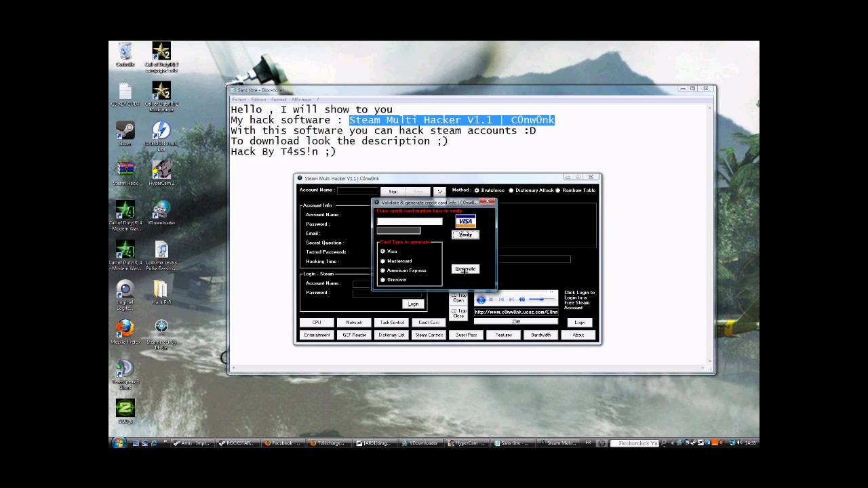868x488 pixels.
Task: Click the CD Tray Open button
Action: click(458, 298)
